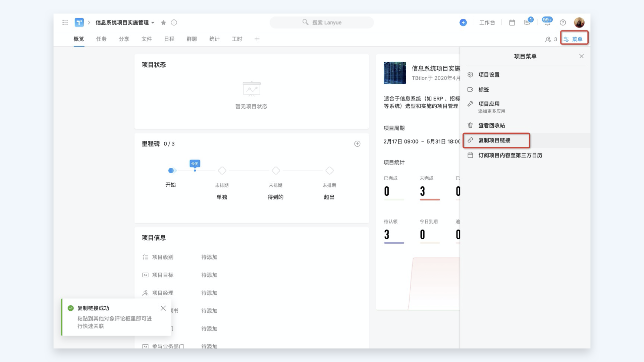Open 项目设置 in project menu

click(x=525, y=75)
